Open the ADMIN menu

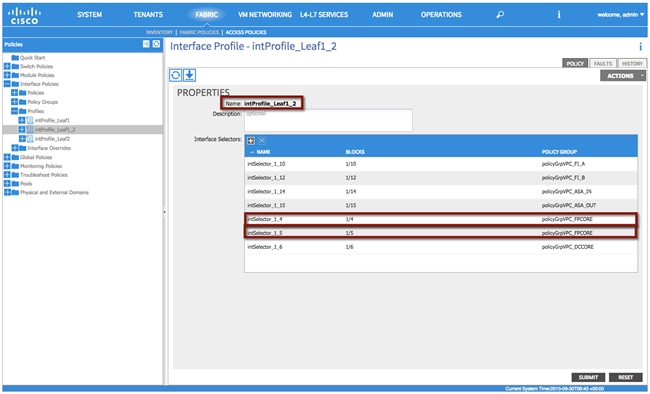[x=382, y=15]
